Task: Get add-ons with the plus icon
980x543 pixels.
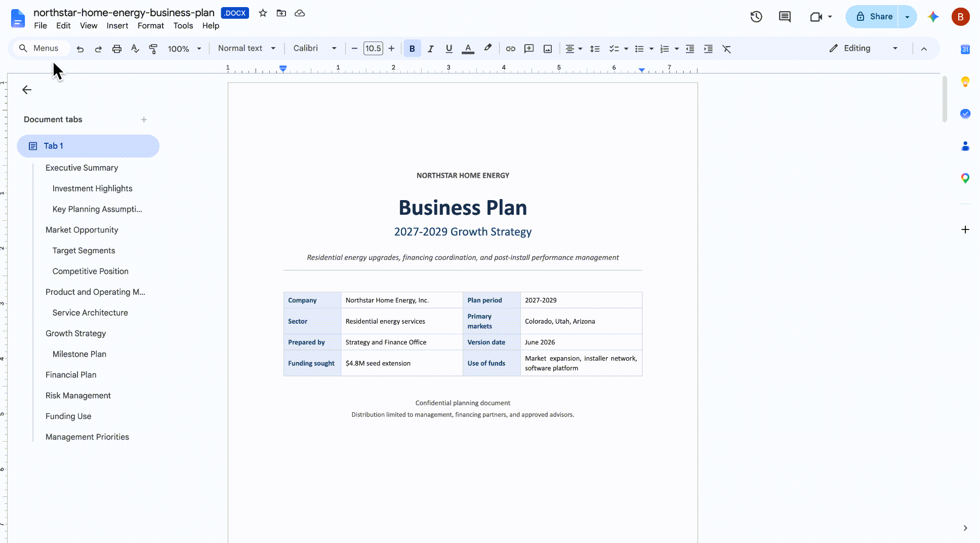Action: click(x=965, y=229)
